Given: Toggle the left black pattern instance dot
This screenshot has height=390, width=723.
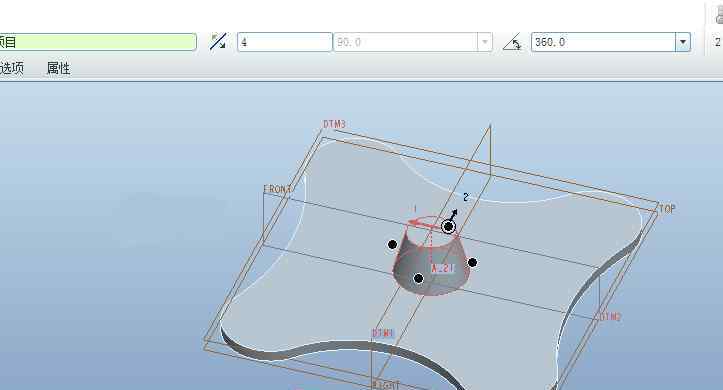Looking at the screenshot, I should tap(392, 244).
